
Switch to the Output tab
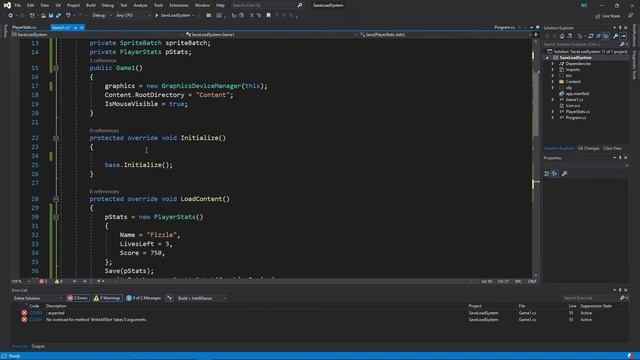[x=38, y=346]
